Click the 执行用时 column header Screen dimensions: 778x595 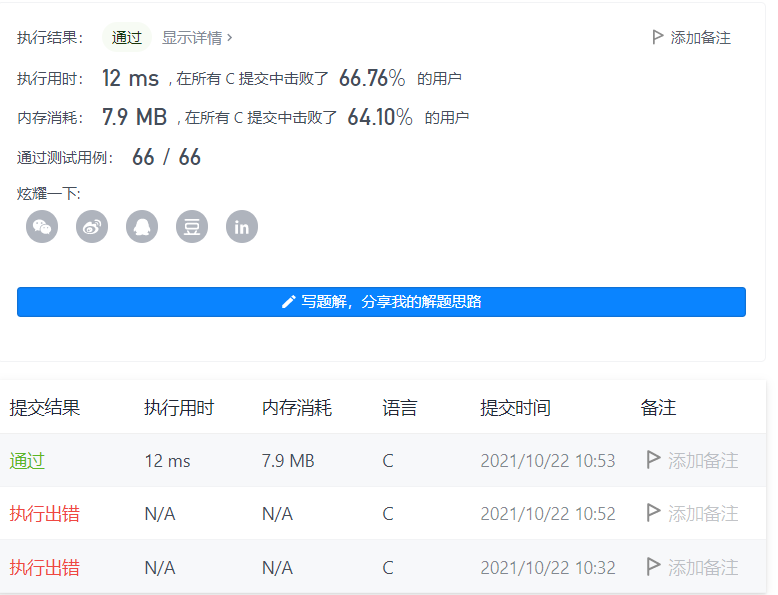(x=178, y=408)
